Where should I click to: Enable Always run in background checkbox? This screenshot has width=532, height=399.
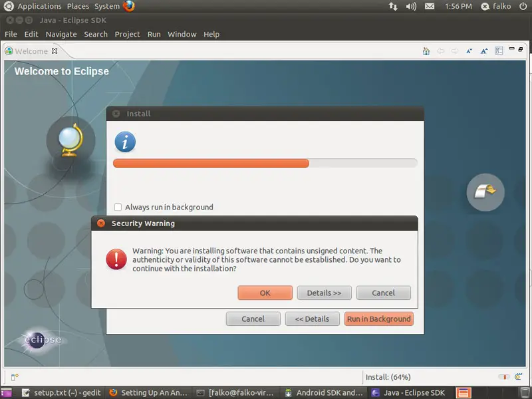(118, 207)
